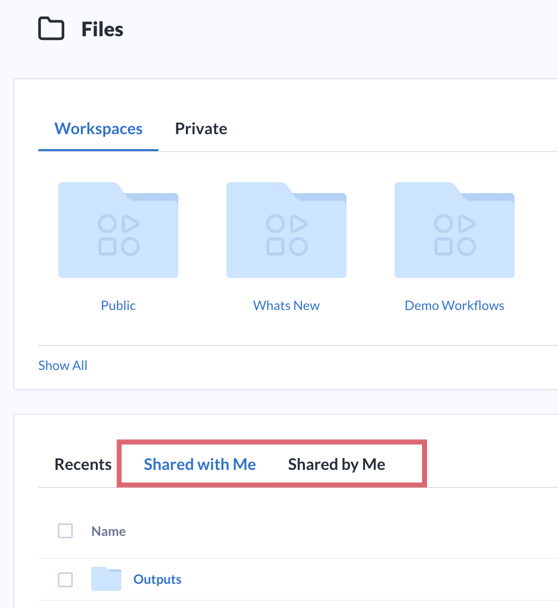Image resolution: width=558 pixels, height=608 pixels.
Task: Open the Whats New workspace folder icon
Action: coord(286,230)
